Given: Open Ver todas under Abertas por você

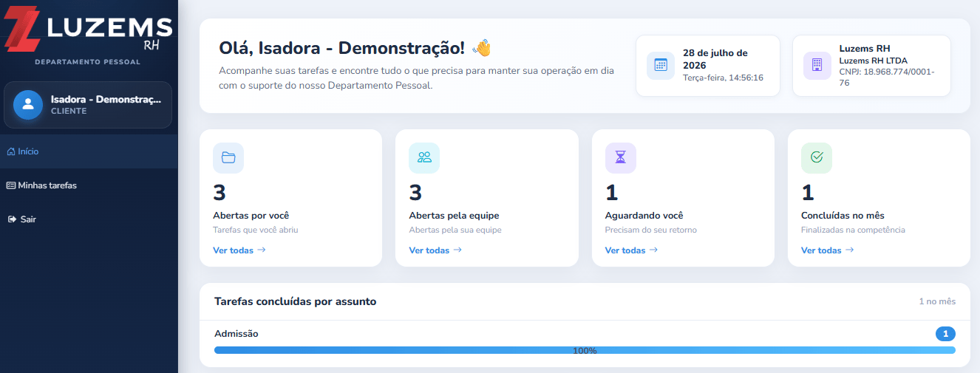Looking at the screenshot, I should 239,250.
